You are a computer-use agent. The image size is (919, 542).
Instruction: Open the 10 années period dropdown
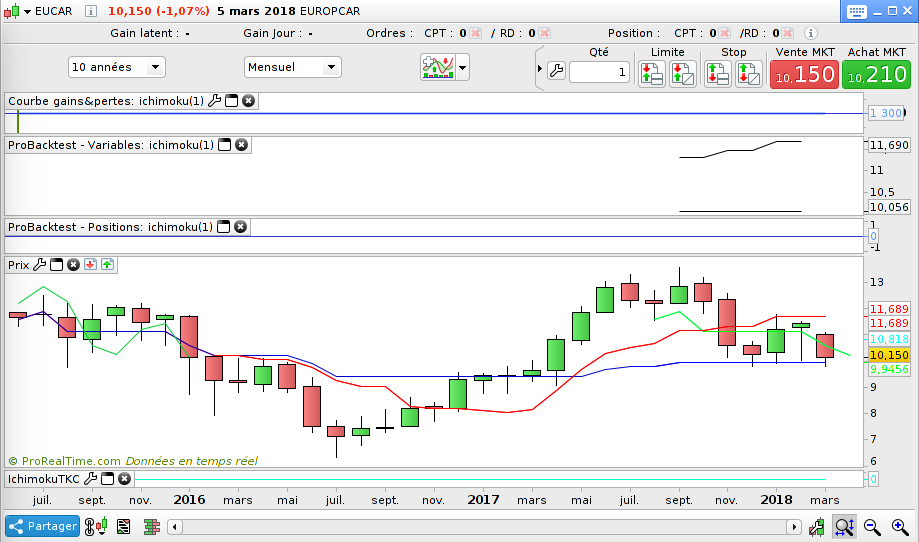(117, 67)
